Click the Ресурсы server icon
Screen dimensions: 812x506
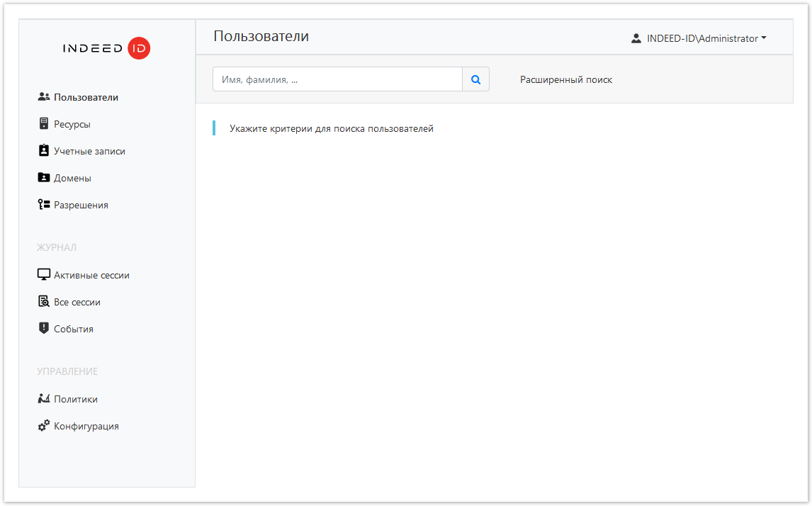click(44, 124)
